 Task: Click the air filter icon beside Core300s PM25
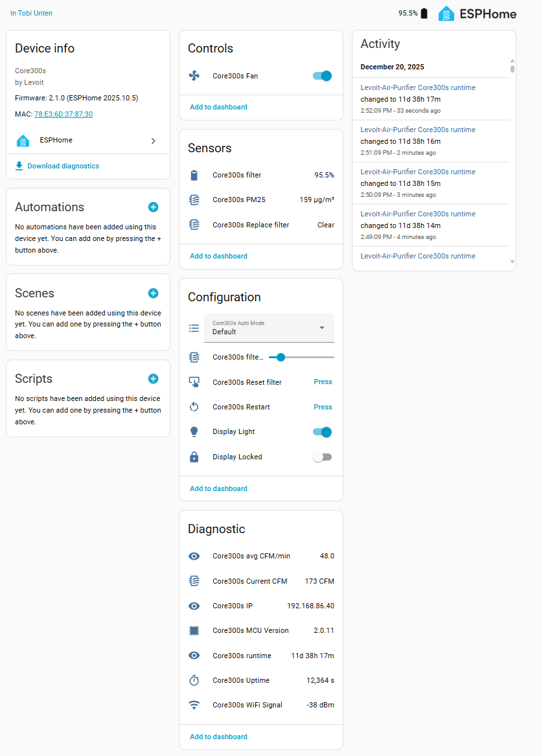pyautogui.click(x=194, y=200)
